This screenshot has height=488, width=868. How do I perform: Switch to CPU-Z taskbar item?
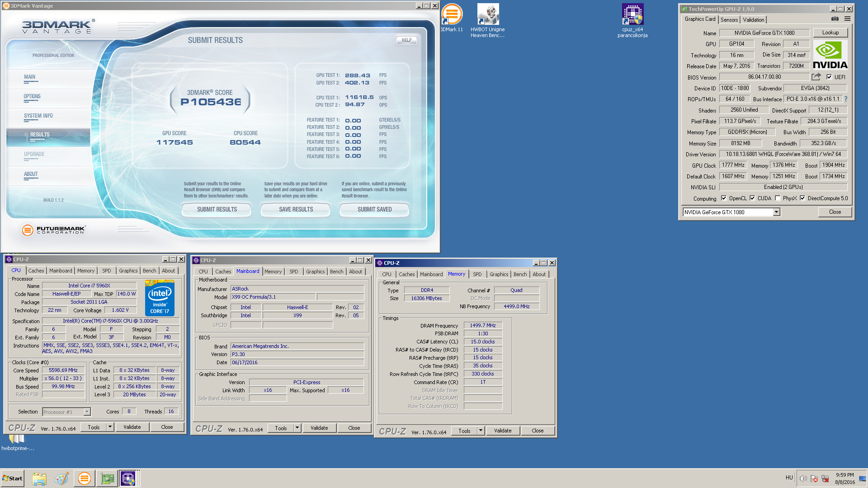[128, 479]
